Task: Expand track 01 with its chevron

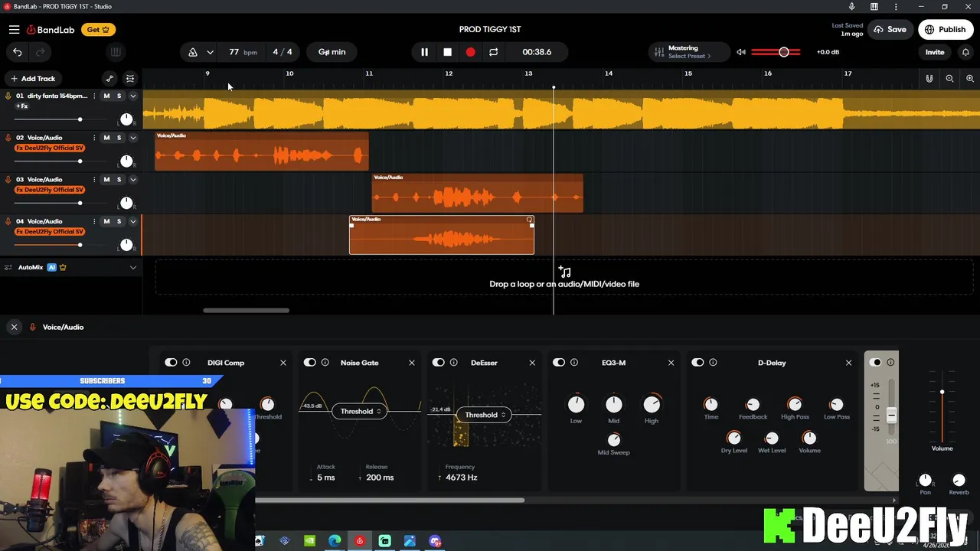Action: (x=133, y=96)
